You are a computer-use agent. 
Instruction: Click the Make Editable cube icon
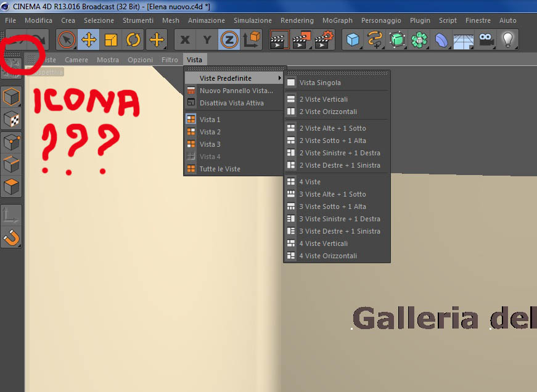[x=11, y=97]
